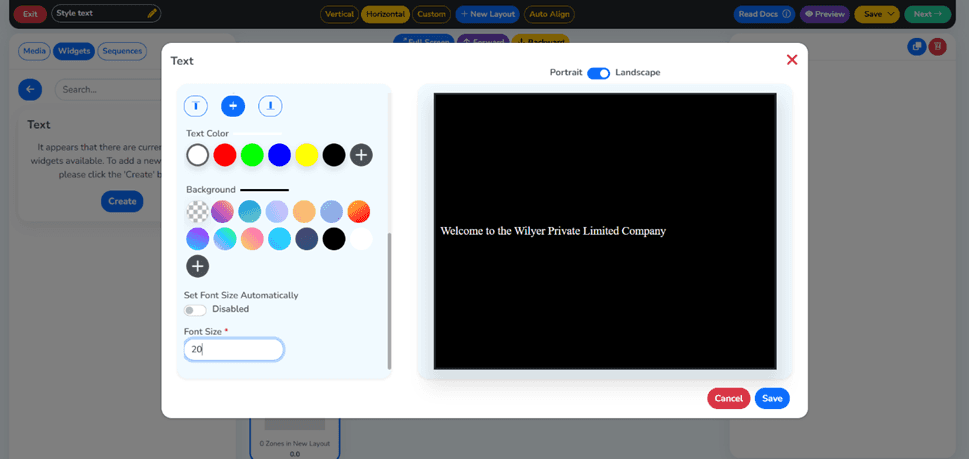Click the text preview canvas
969x459 pixels.
tap(605, 231)
